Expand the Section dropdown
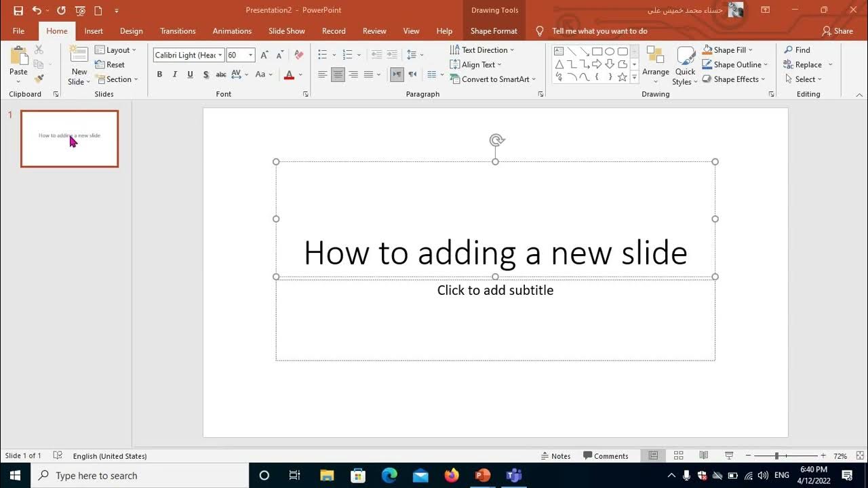The image size is (868, 488). [117, 79]
